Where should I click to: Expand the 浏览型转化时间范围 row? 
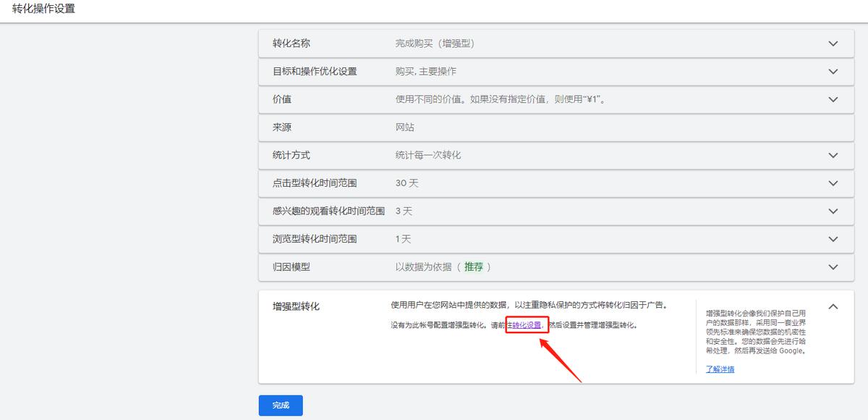pyautogui.click(x=832, y=238)
